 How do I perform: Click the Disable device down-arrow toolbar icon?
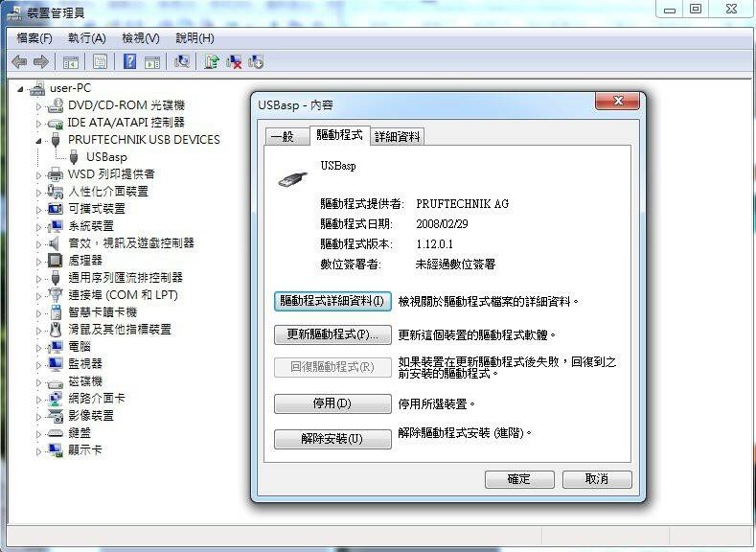click(x=256, y=62)
